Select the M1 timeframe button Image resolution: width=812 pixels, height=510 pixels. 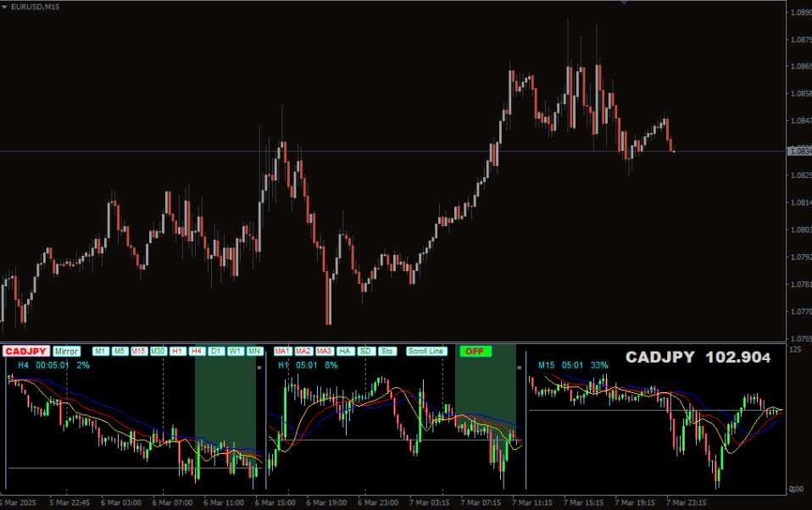coord(100,351)
